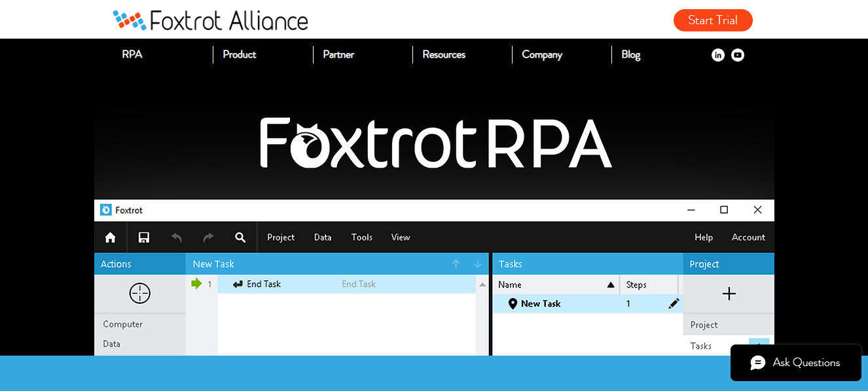Open the Project menu
Viewport: 868px width, 391px height.
[x=281, y=237]
